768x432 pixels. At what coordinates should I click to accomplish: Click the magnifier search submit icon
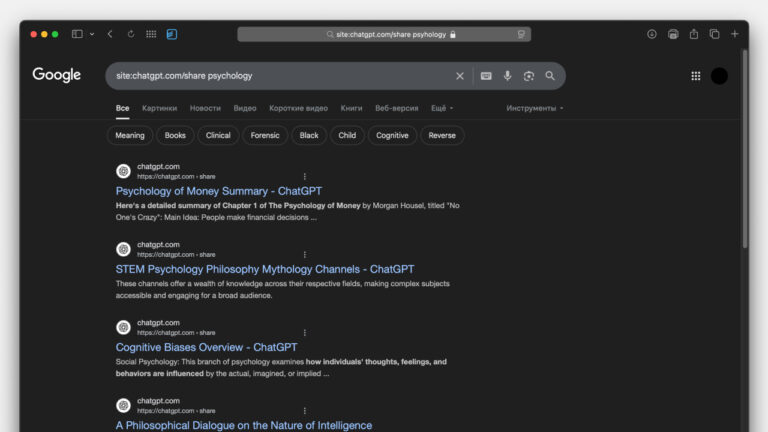pyautogui.click(x=550, y=76)
